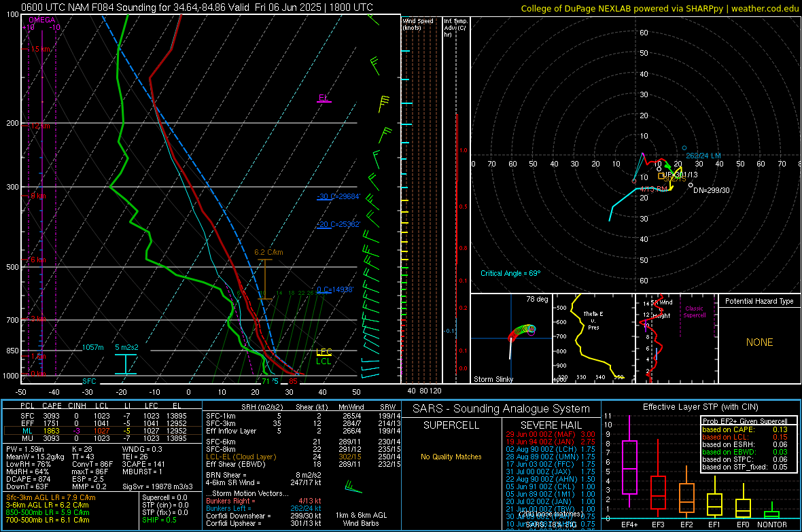
Task: Click the 'SFC-1km' row in the shear table
Action: coord(303,416)
